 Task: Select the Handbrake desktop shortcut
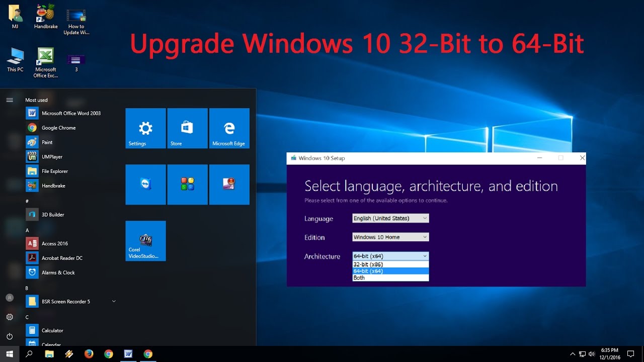46,17
